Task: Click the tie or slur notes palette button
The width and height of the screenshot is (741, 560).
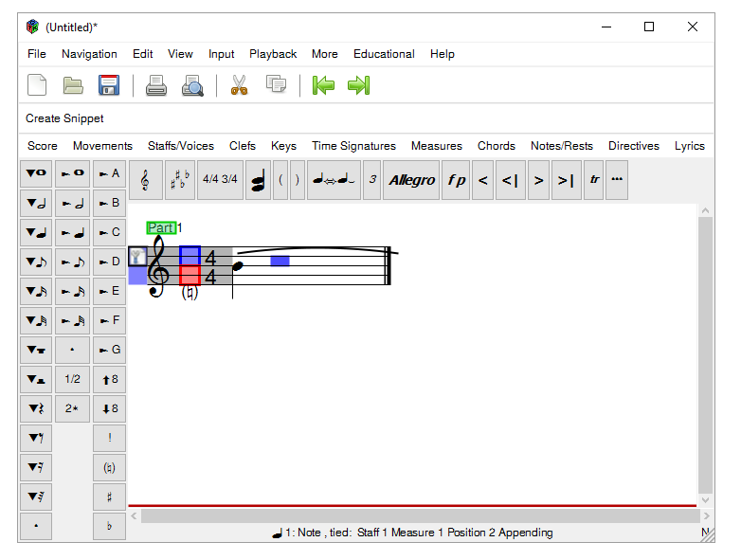Action: [x=334, y=180]
